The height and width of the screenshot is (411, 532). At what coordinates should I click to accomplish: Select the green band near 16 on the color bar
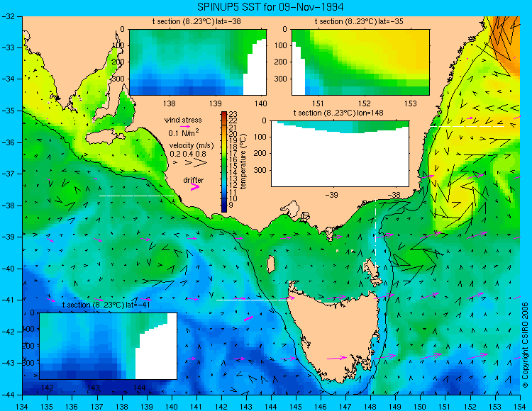point(224,159)
